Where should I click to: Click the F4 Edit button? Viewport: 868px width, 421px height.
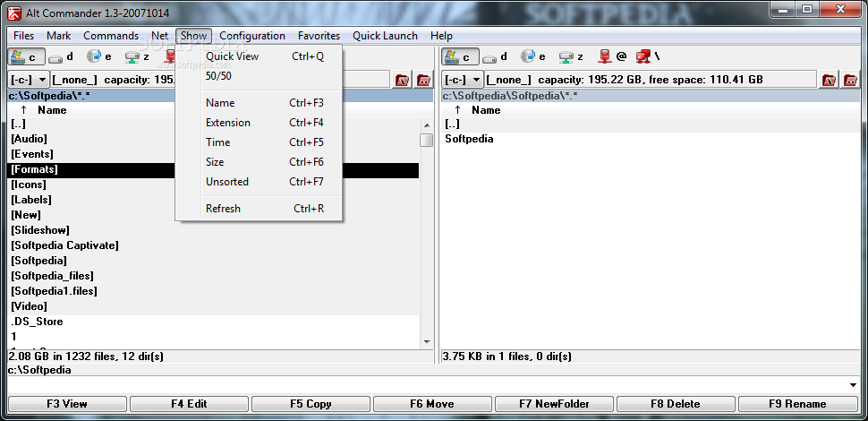click(x=189, y=404)
